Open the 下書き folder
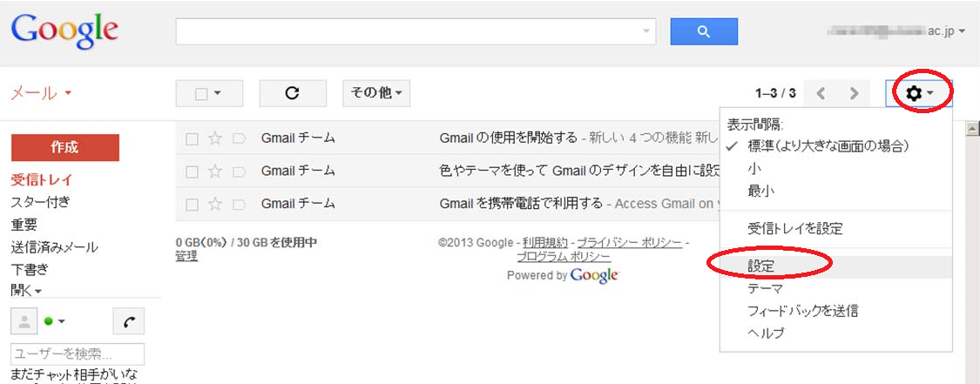 30,270
